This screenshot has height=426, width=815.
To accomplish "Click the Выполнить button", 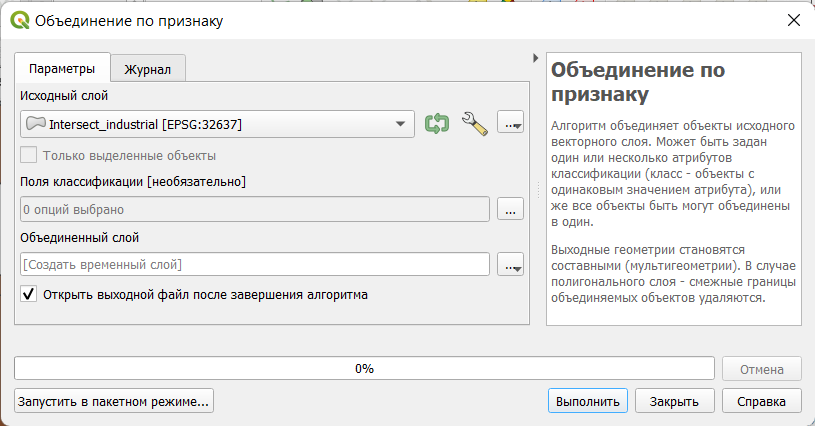I will pos(588,401).
